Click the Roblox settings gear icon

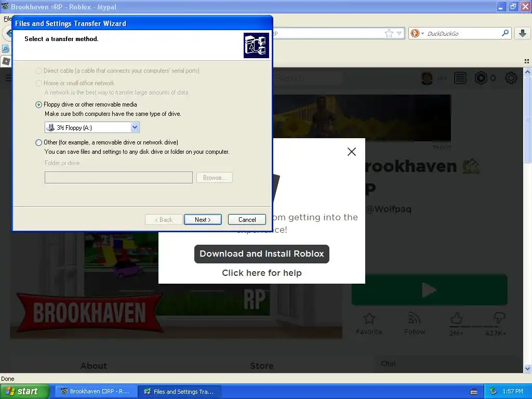[511, 78]
